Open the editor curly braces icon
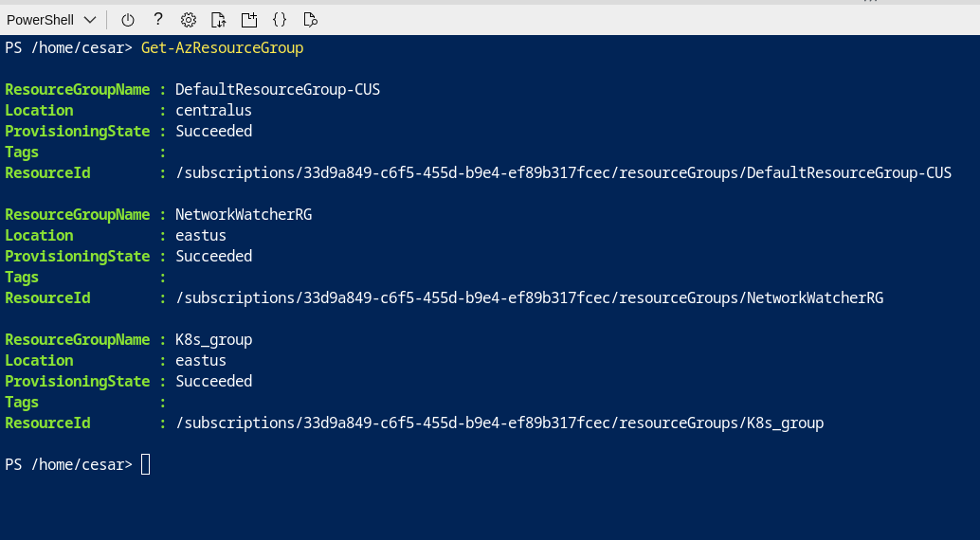 [x=280, y=19]
